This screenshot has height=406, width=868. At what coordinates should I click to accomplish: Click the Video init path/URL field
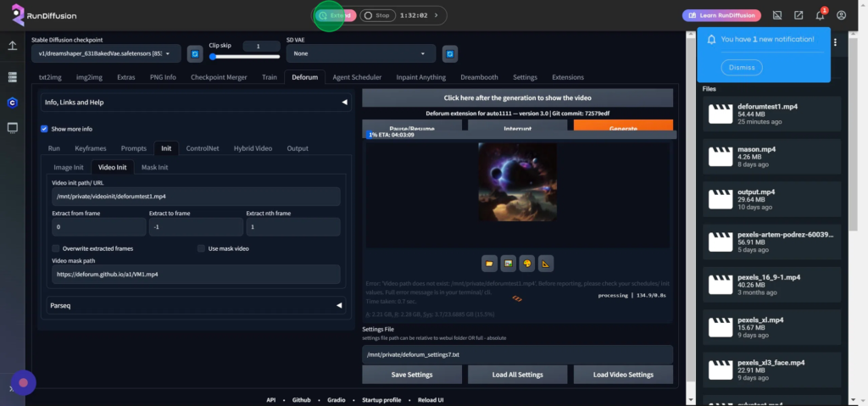point(196,197)
